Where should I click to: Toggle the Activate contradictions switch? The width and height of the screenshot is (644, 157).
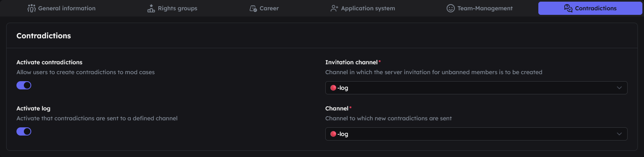[24, 85]
